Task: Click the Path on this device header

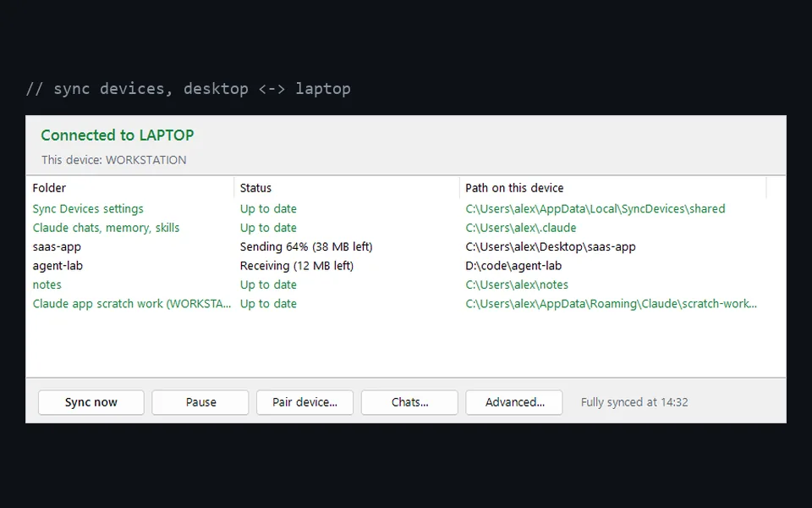Action: tap(613, 188)
